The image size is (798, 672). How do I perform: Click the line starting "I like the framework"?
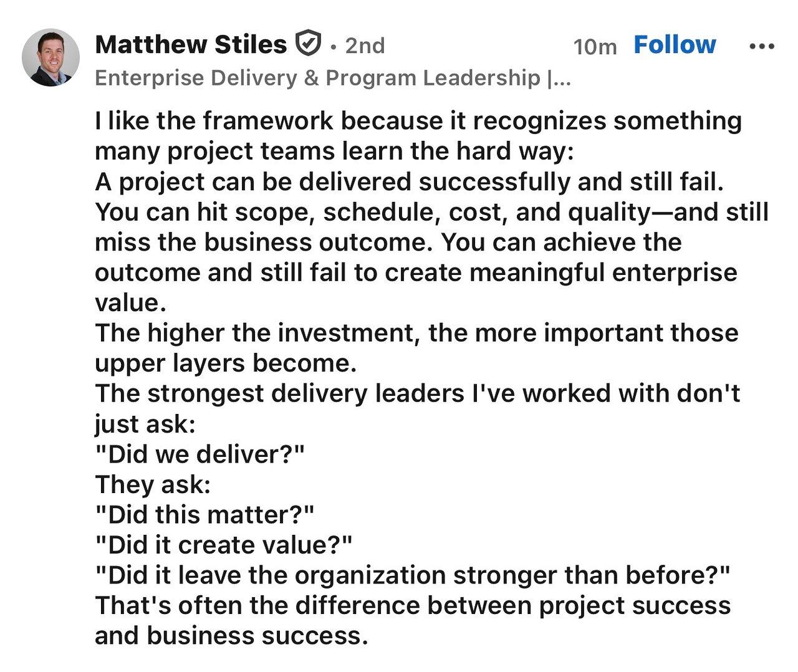point(418,121)
